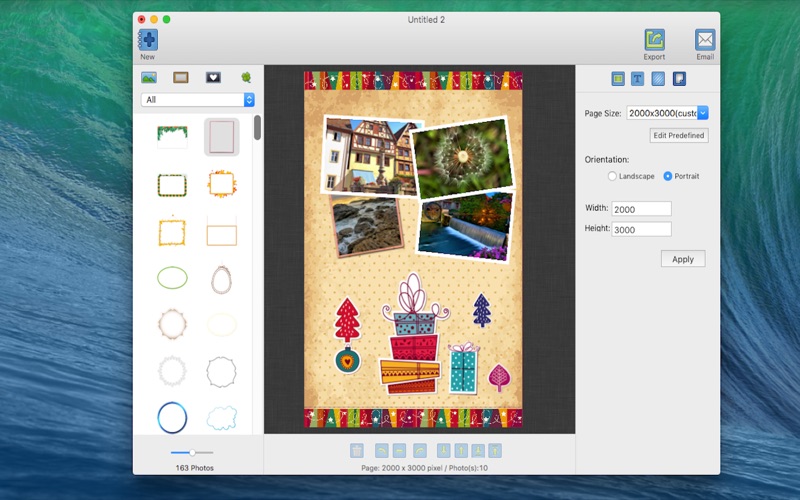Pick the light gray floral wreath frame
The width and height of the screenshot is (800, 500).
pos(172,371)
